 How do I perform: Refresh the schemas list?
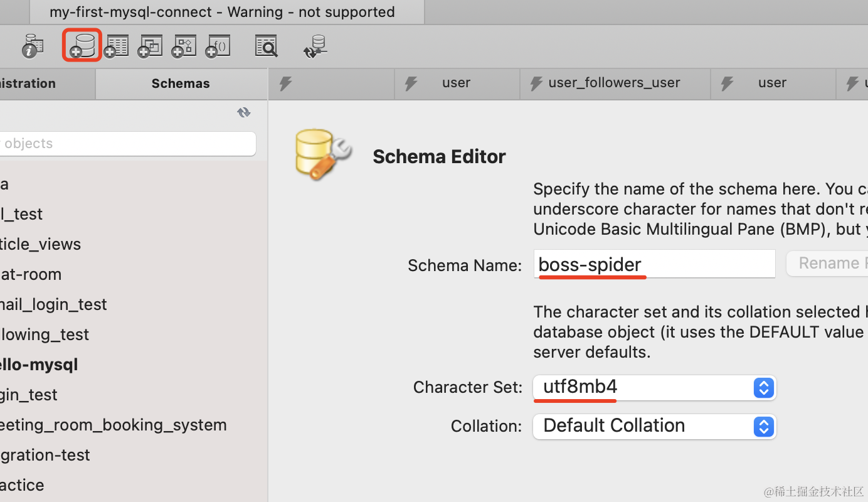(244, 113)
